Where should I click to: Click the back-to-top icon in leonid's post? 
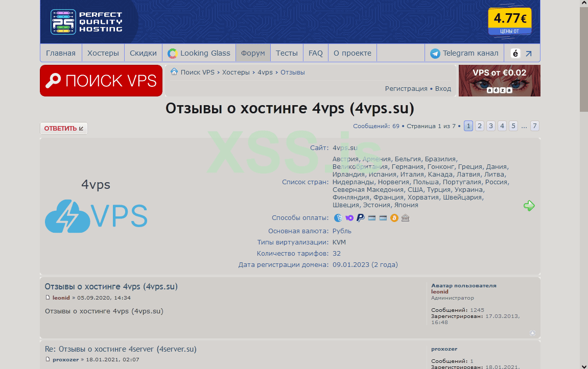[532, 333]
